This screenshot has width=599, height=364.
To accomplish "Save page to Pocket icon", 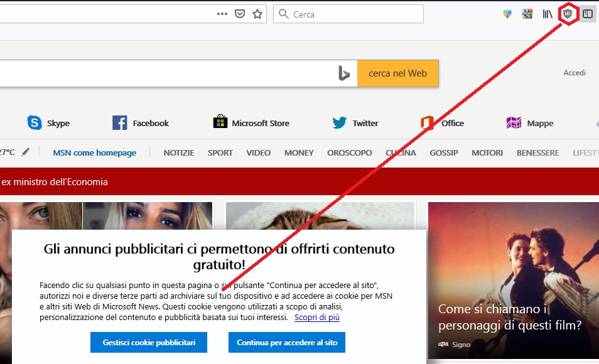I will (x=239, y=14).
